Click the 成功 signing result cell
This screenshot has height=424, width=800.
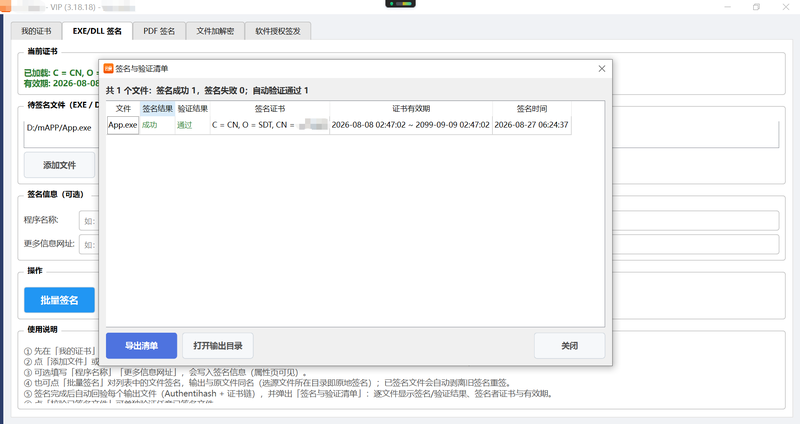158,125
